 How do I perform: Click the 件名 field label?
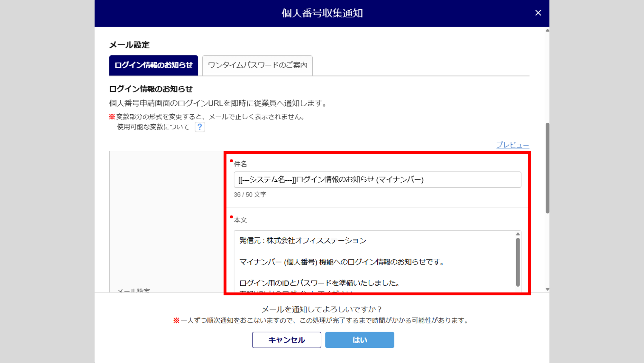click(x=240, y=164)
